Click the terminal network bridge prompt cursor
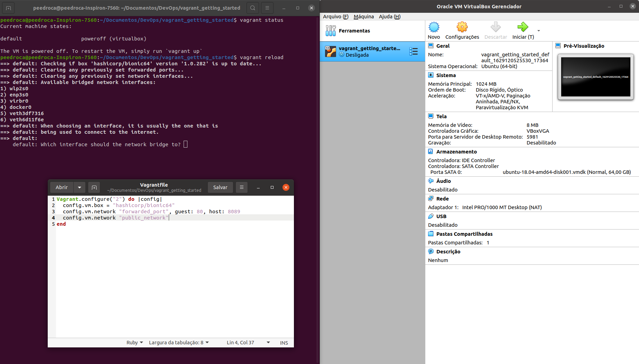The image size is (639, 364). 185,144
